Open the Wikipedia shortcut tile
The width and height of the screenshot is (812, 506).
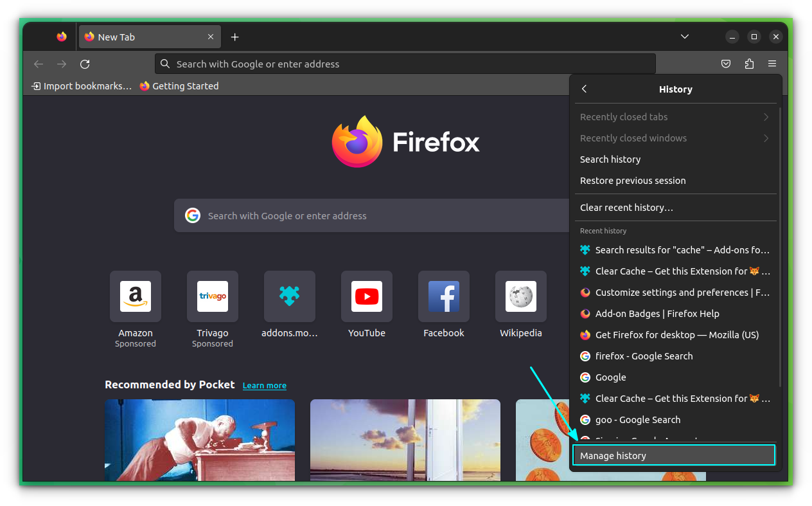tap(520, 296)
